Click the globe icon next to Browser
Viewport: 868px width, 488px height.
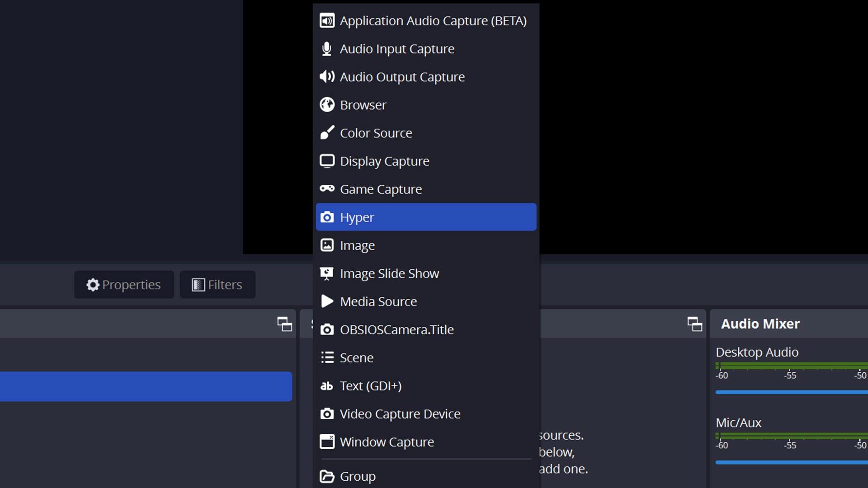coord(327,105)
